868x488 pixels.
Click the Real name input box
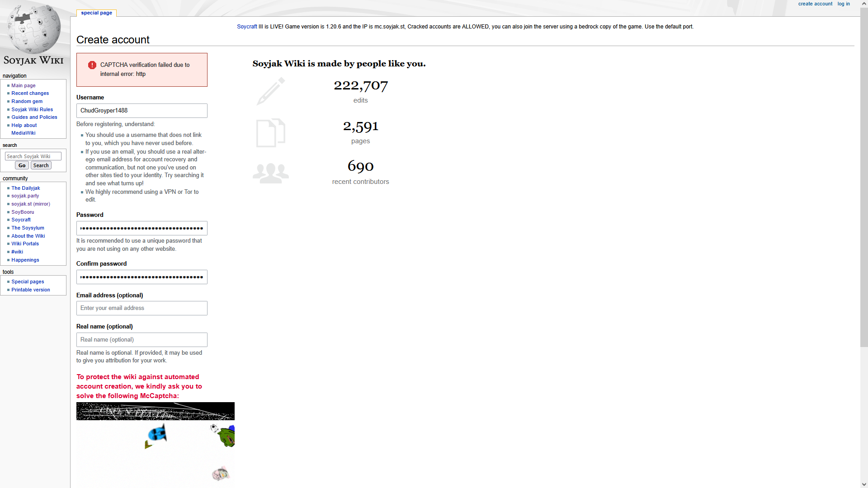(142, 340)
